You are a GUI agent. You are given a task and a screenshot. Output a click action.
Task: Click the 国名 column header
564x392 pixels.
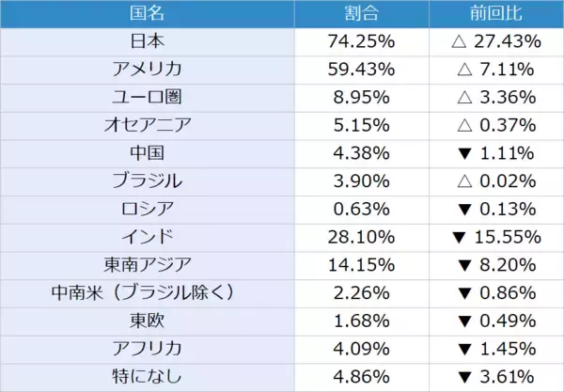[148, 13]
